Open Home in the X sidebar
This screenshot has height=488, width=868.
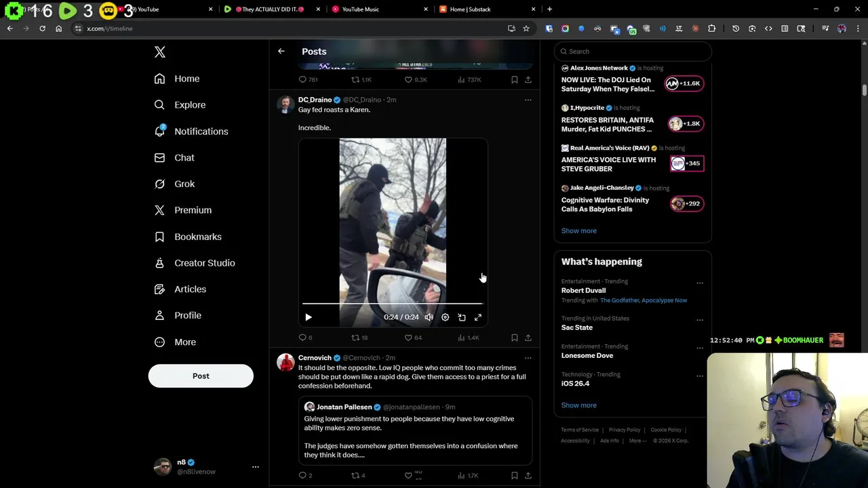177,79
